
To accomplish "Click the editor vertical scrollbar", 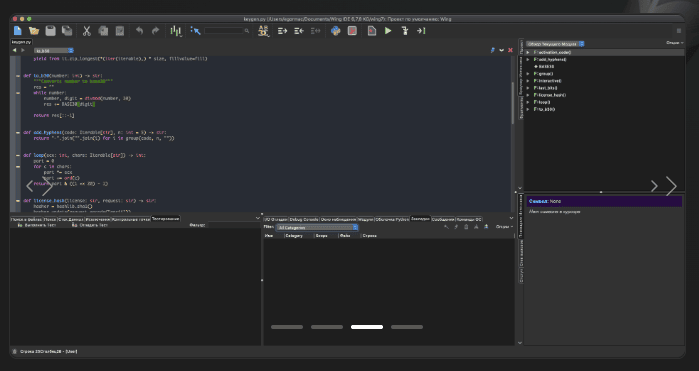I will click(x=513, y=103).
